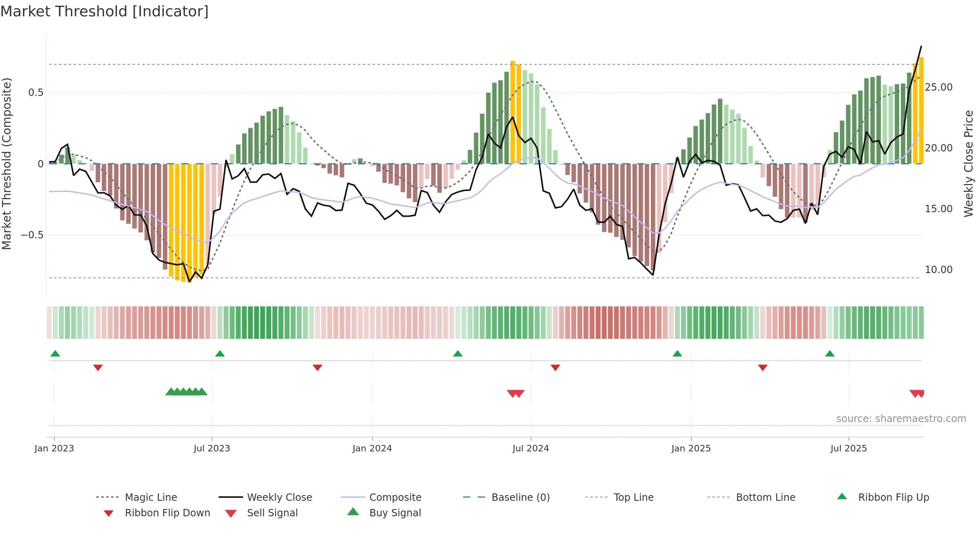
Task: Click the 10.00 price axis label
Action: tap(939, 270)
